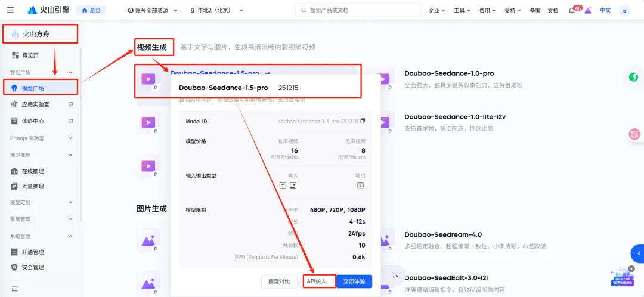This screenshot has width=644, height=297.
Task: Expand the 模型定制 section
Action: (41, 202)
